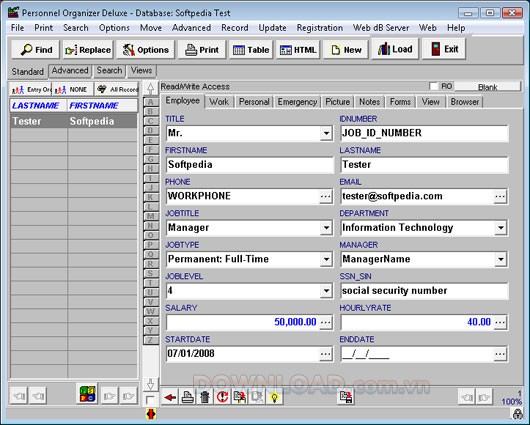Screen dimensions: 530x425
Task: Go to last record hand icon
Action: (x=129, y=396)
